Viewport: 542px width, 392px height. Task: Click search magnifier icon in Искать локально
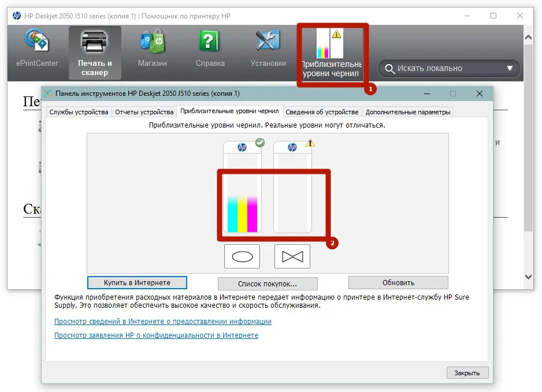coord(389,69)
